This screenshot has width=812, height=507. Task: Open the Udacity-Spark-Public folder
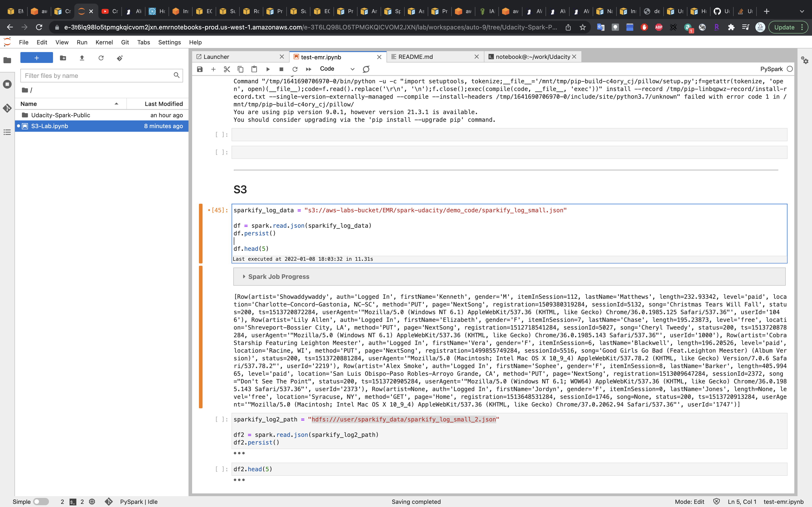(x=60, y=115)
